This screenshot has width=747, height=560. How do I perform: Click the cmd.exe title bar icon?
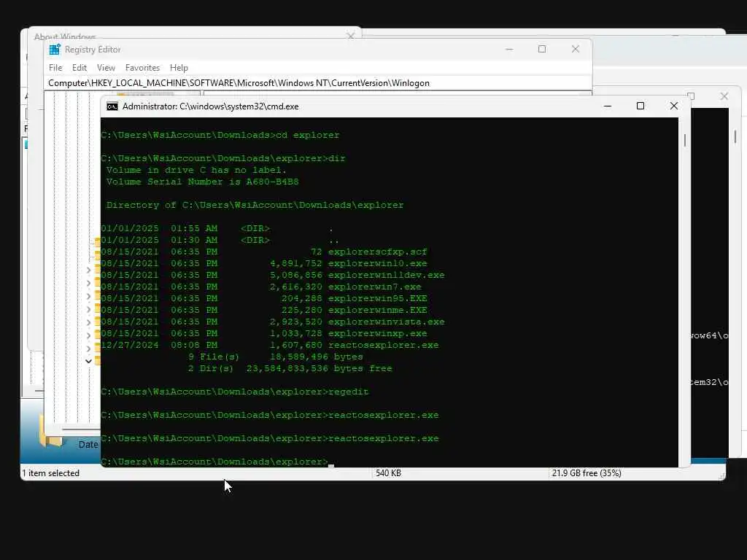point(112,106)
